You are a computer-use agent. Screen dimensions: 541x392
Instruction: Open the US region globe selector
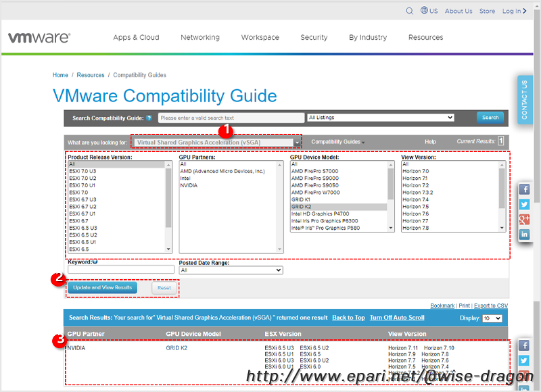(429, 11)
